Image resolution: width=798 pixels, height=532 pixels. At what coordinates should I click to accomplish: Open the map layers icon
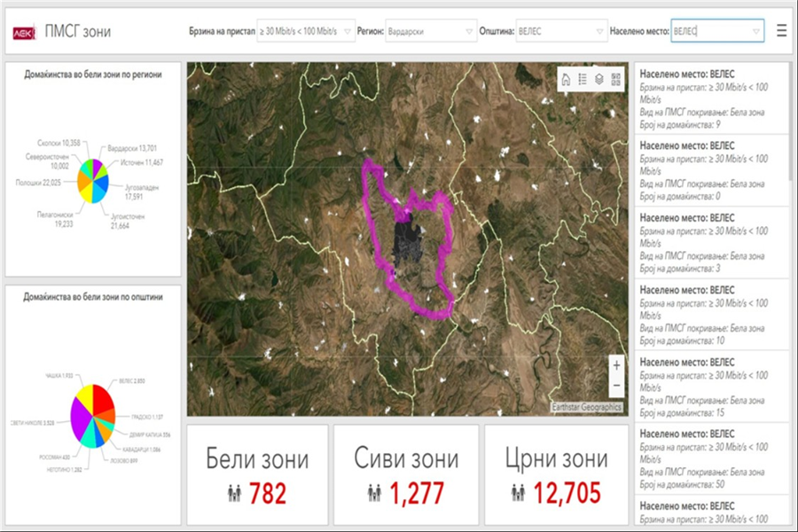[x=599, y=80]
